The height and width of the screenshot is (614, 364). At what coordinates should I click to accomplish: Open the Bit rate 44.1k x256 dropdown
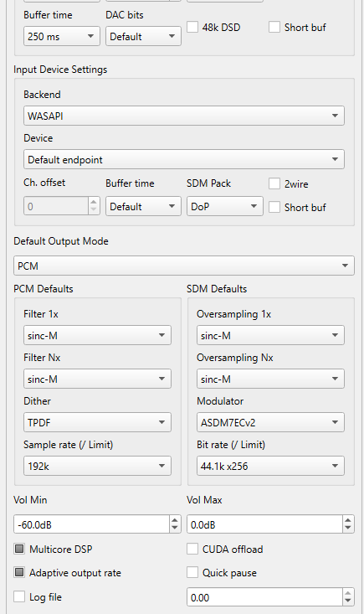point(270,466)
